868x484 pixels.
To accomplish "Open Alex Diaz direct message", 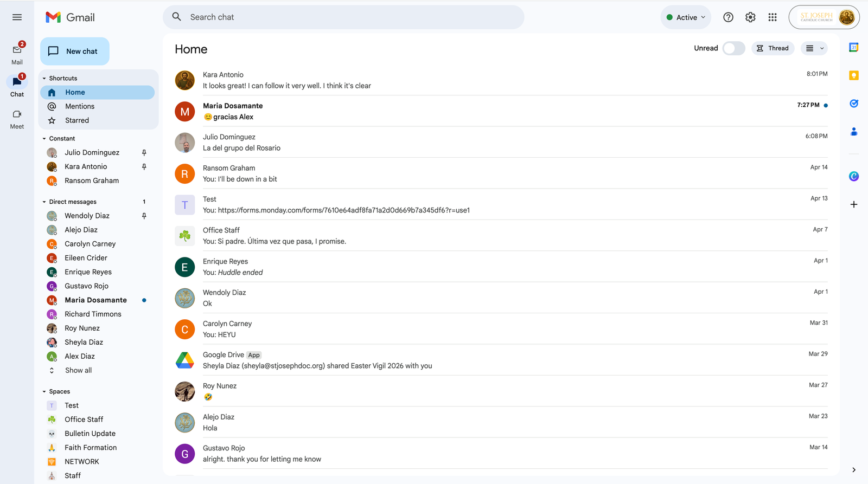I will click(x=98, y=357).
